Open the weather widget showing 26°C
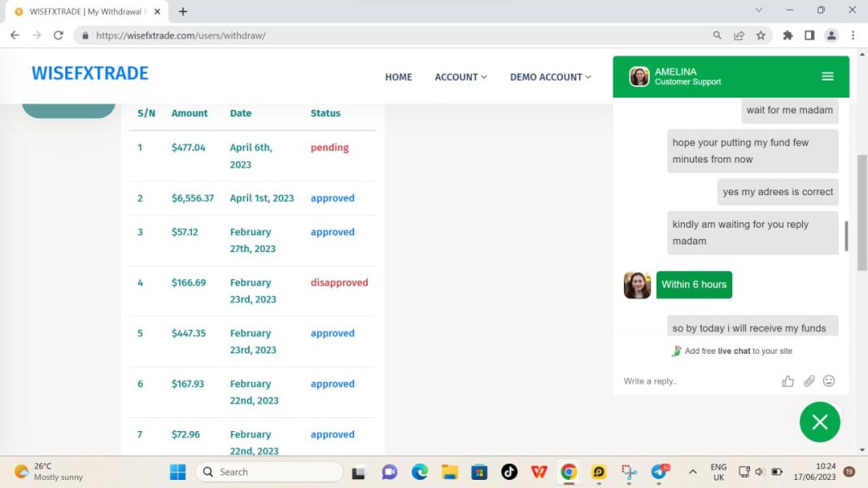Screen dimensions: 868x488 [49, 472]
